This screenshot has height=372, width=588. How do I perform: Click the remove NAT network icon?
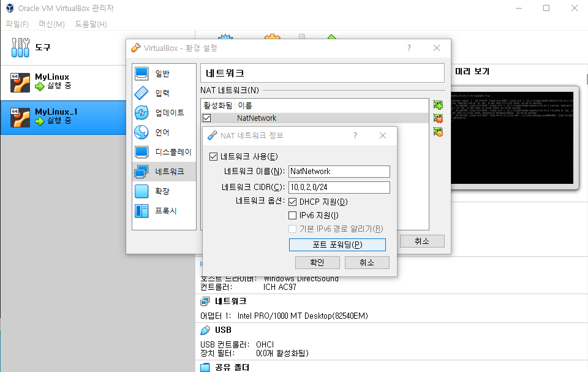[x=438, y=118]
